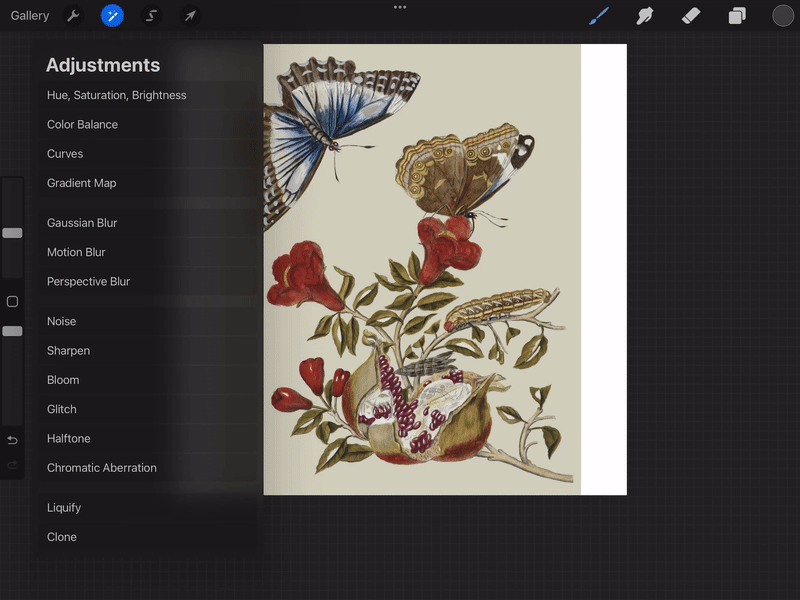Click the brush opacity slider handle

coord(12,331)
